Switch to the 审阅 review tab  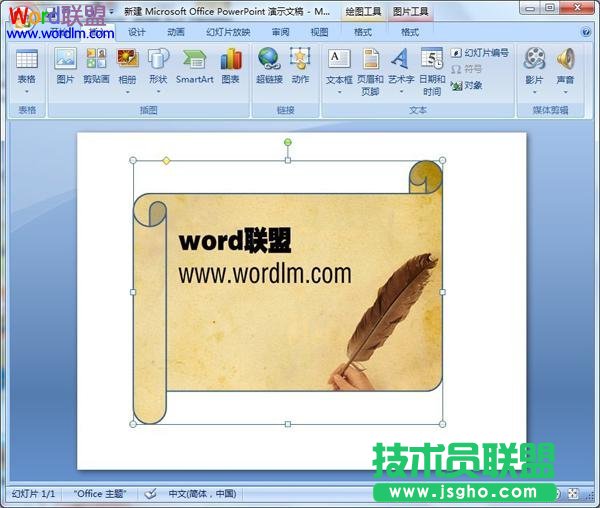click(281, 32)
